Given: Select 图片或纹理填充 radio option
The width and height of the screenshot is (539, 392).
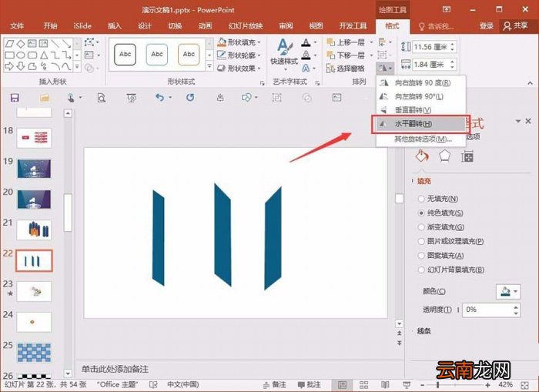Looking at the screenshot, I should pyautogui.click(x=421, y=241).
